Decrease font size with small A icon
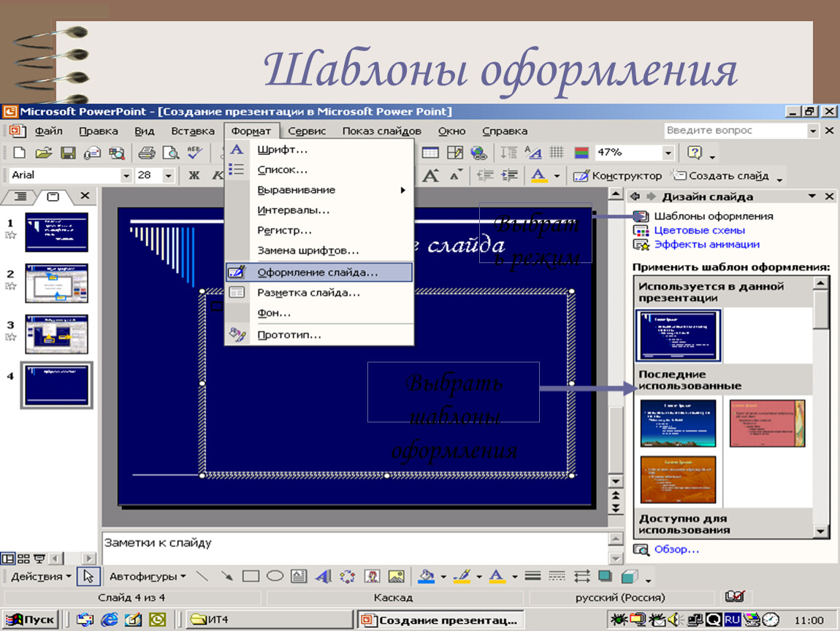Viewport: 840px width, 631px height. click(x=456, y=175)
